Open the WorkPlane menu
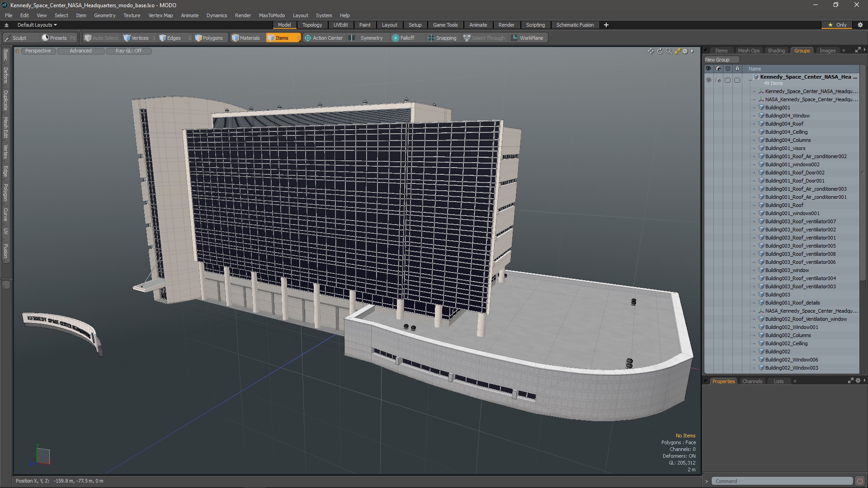The width and height of the screenshot is (868, 488). click(528, 38)
